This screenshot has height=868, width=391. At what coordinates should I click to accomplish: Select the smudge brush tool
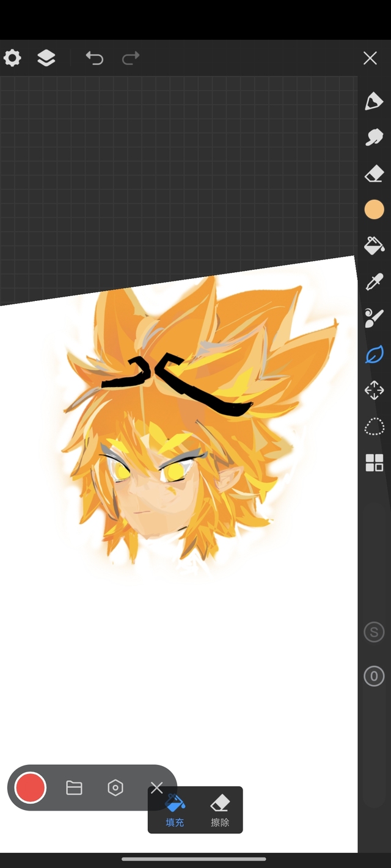tap(374, 138)
